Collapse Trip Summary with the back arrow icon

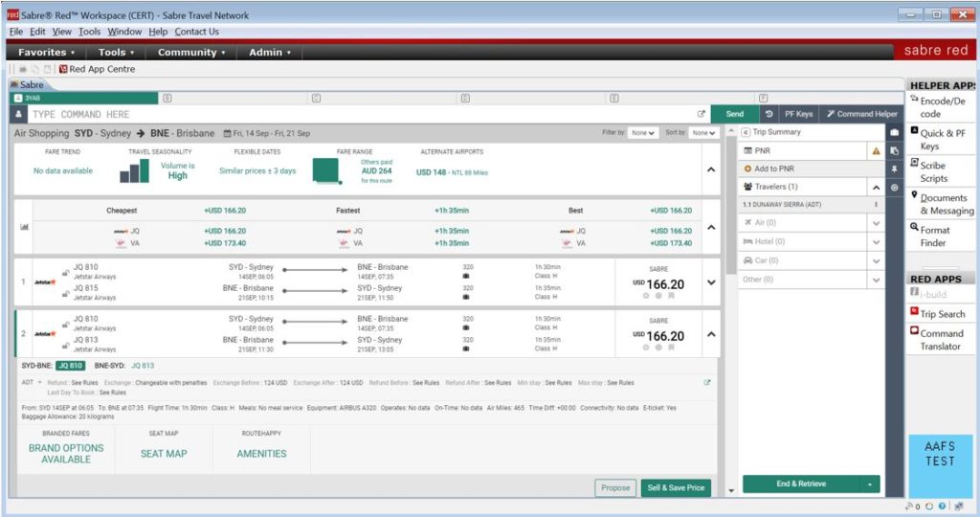point(745,132)
